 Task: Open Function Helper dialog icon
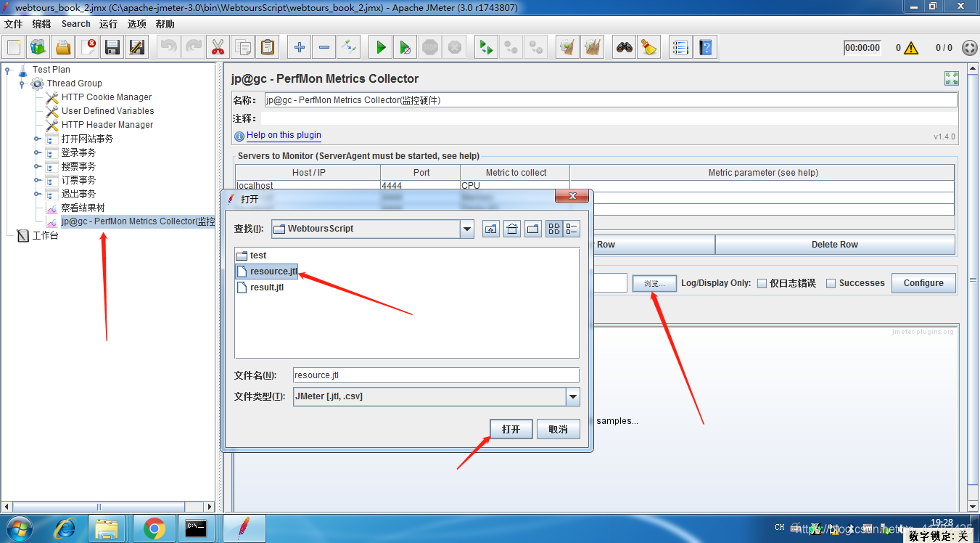680,48
